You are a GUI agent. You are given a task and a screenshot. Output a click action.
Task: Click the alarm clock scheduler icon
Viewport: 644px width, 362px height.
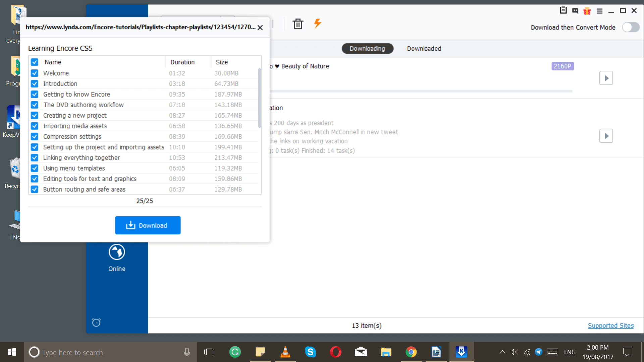click(x=96, y=322)
